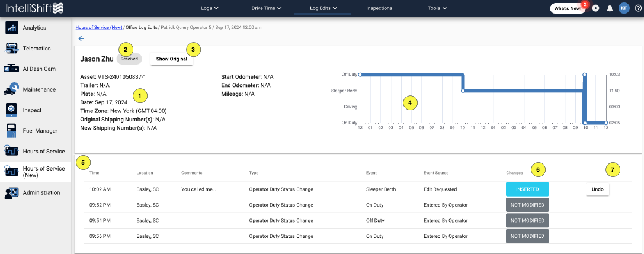Click the IntelliShift logo
This screenshot has height=254, width=644.
[34, 8]
